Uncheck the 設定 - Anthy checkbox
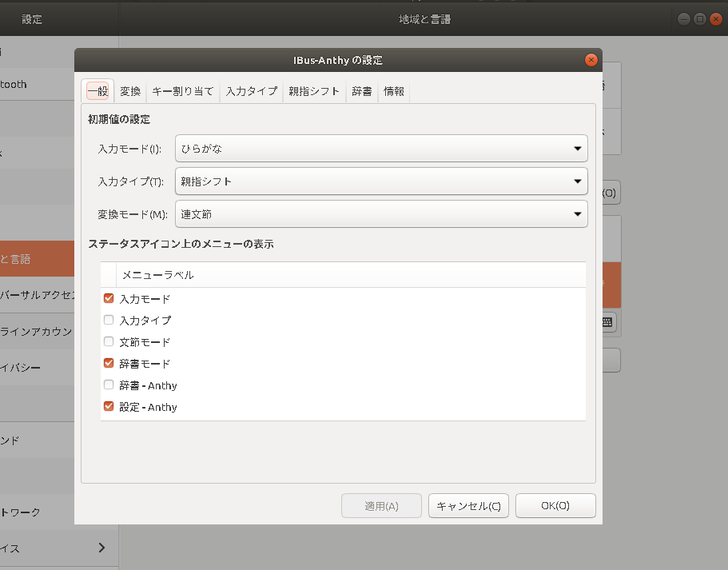The width and height of the screenshot is (728, 570). 109,406
